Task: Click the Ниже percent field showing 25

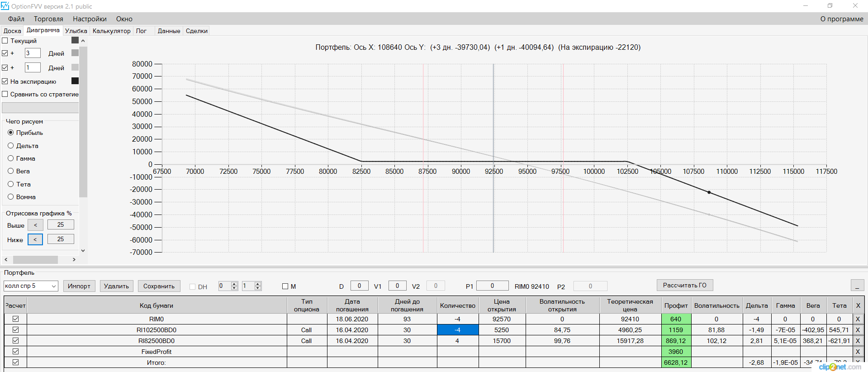Action: tap(61, 239)
